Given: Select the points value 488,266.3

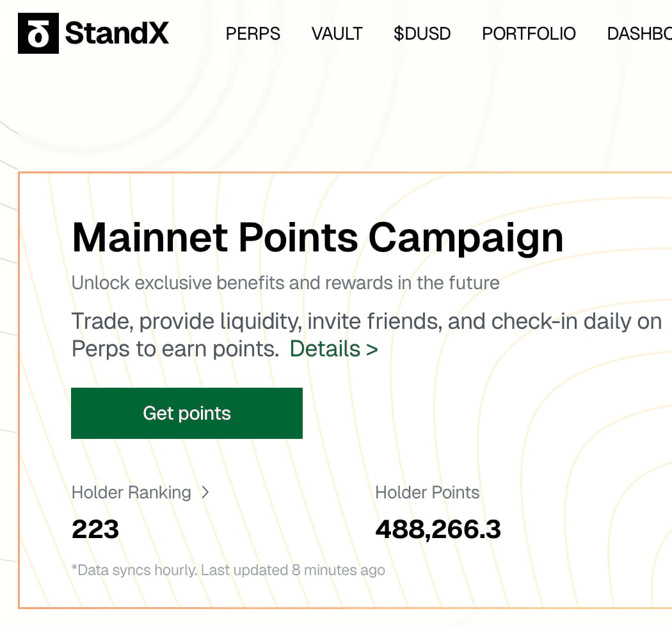Looking at the screenshot, I should tap(438, 529).
